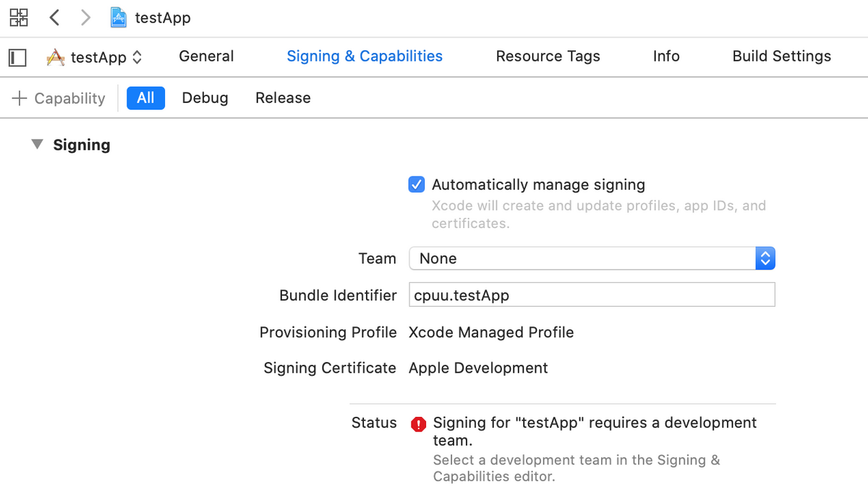
Task: Switch to the General tab
Action: coord(206,56)
